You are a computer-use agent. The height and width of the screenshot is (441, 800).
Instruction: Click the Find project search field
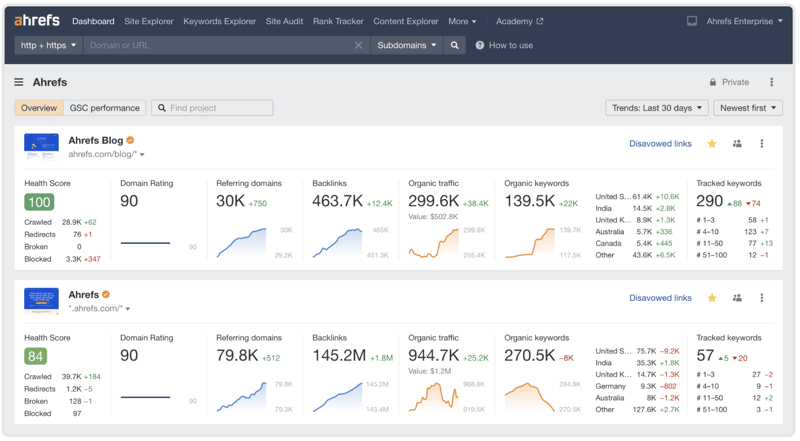click(x=212, y=108)
